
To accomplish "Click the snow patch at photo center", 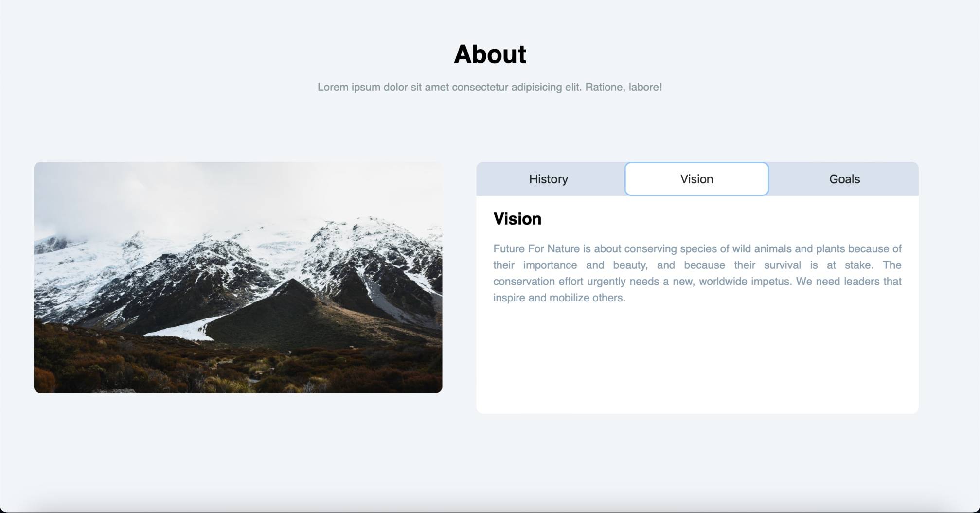I will (x=187, y=329).
